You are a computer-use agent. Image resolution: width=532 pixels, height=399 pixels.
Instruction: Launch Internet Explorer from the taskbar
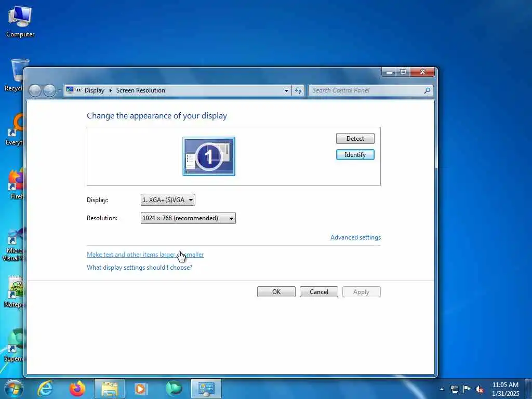tap(45, 389)
